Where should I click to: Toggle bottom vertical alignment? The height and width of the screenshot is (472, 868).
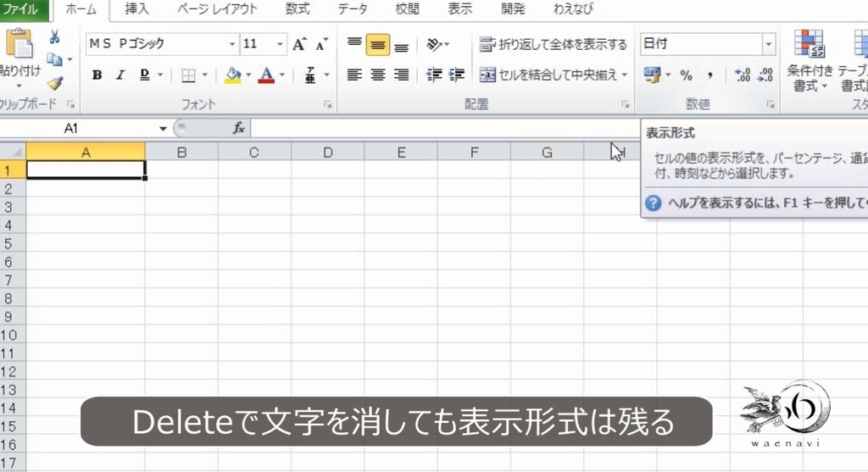(x=401, y=45)
